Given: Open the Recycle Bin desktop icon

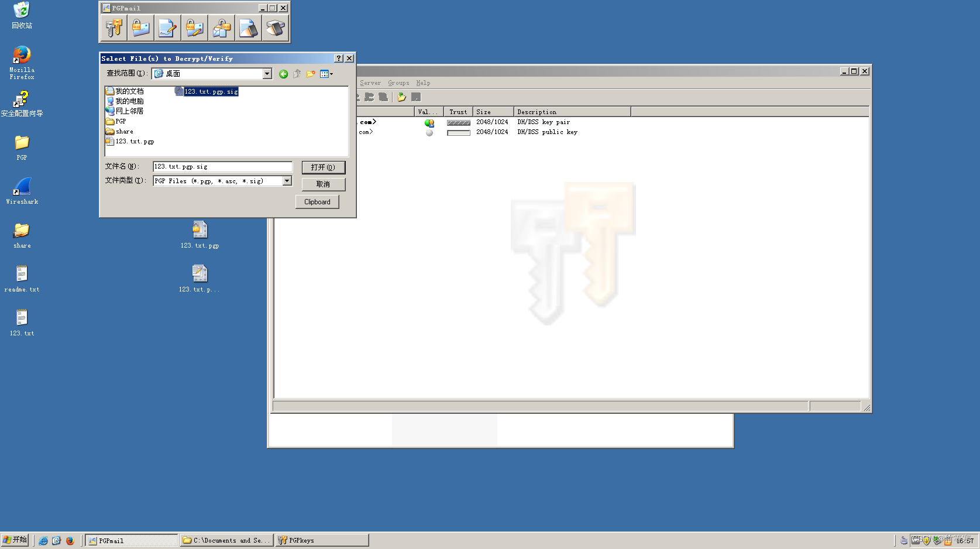Looking at the screenshot, I should [x=22, y=15].
